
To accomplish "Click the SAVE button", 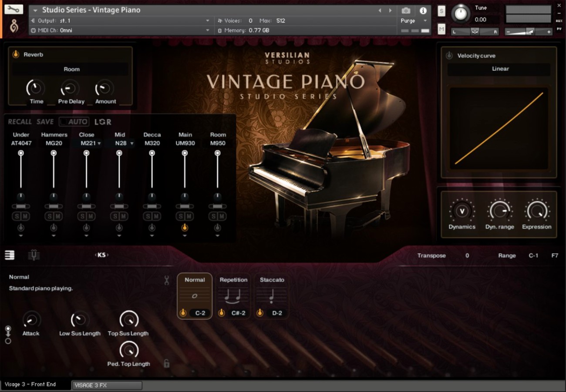I will pyautogui.click(x=45, y=122).
